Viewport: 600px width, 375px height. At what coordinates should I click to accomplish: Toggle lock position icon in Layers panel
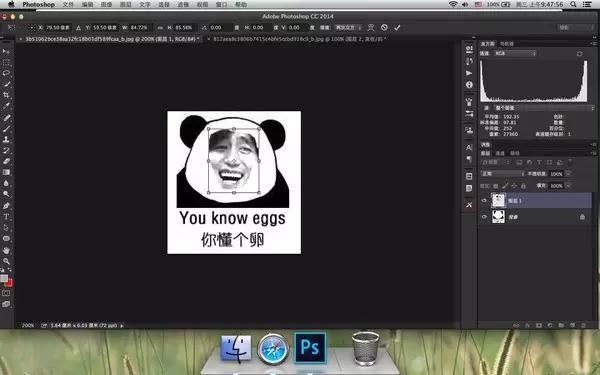pyautogui.click(x=514, y=186)
